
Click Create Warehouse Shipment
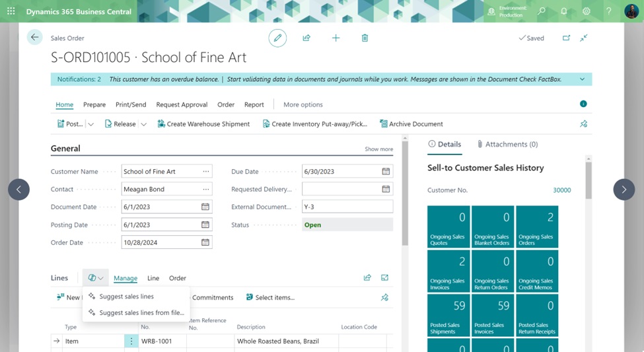(203, 124)
